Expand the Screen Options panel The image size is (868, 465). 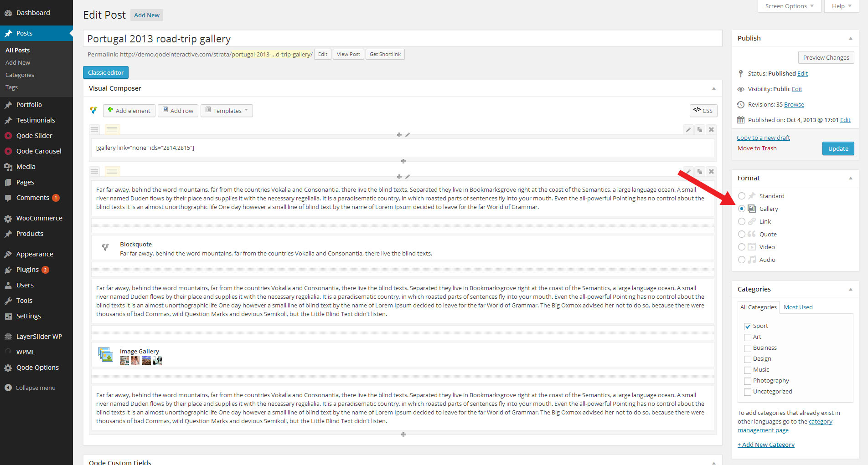click(789, 6)
